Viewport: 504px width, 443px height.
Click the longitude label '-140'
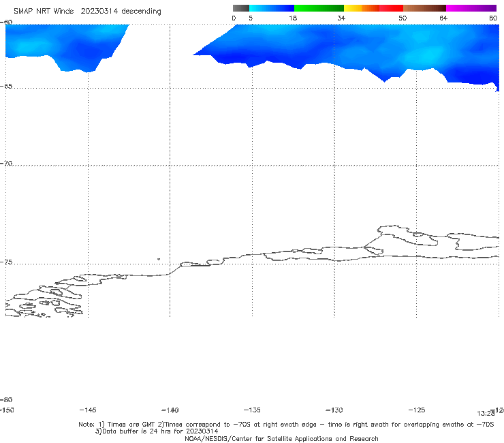[170, 410]
